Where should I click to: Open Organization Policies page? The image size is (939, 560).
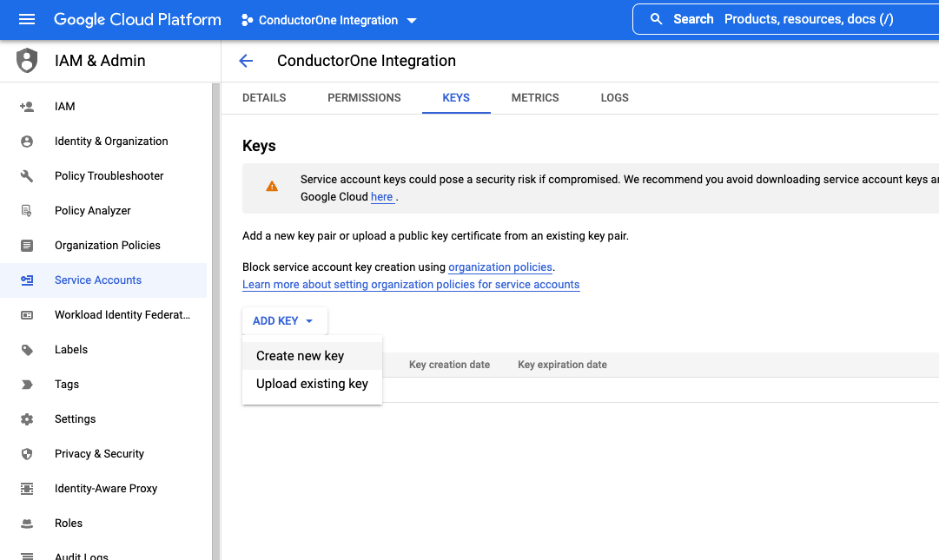(x=107, y=246)
